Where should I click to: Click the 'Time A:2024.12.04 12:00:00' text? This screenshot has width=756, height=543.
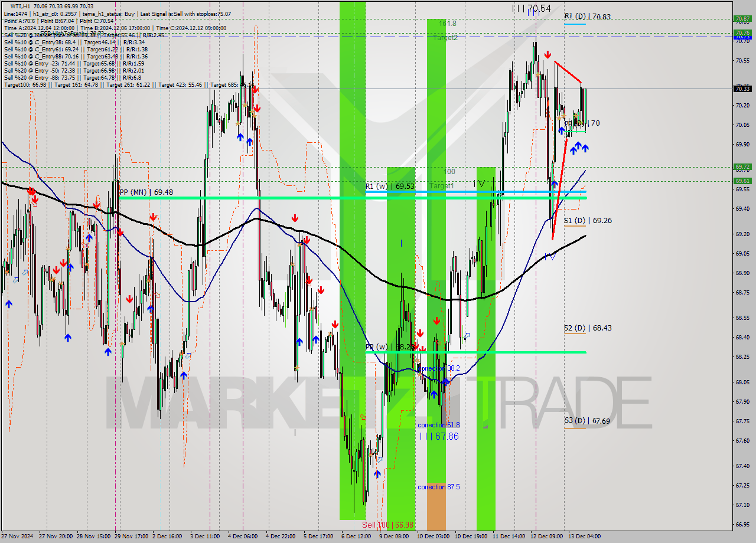pyautogui.click(x=39, y=28)
